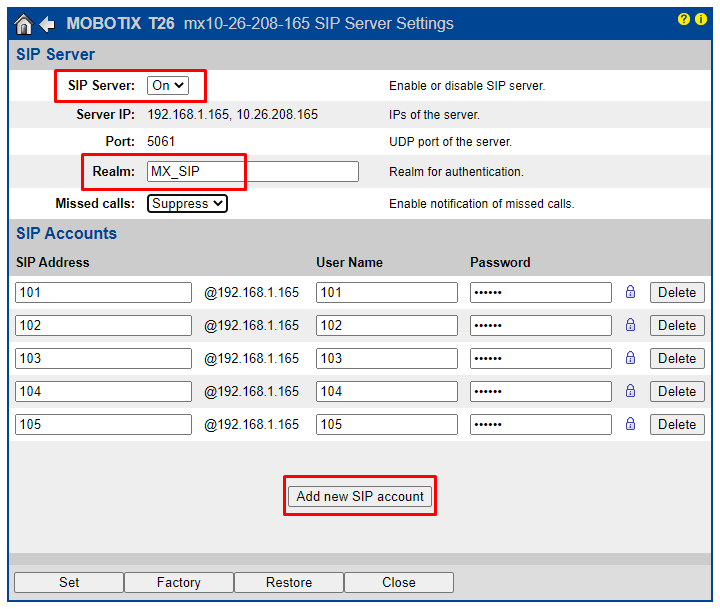Click Password field for account 104
This screenshot has height=609, width=720.
coord(541,392)
